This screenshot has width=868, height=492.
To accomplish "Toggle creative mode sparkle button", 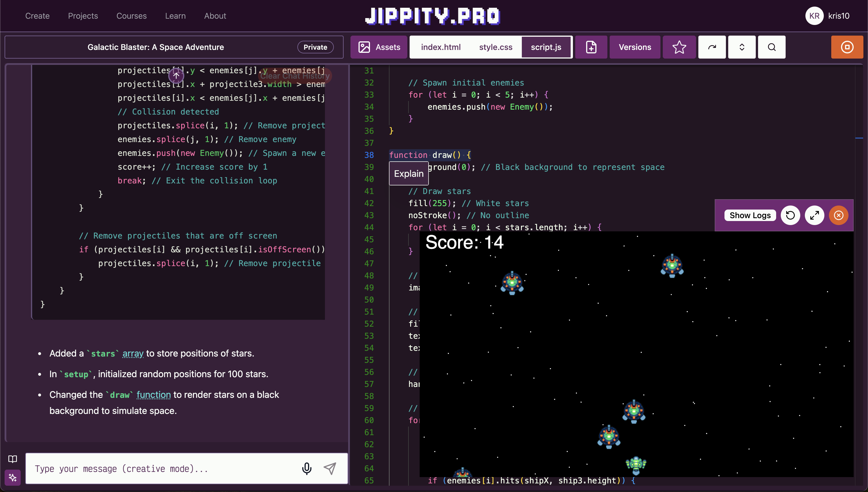I will tap(13, 477).
